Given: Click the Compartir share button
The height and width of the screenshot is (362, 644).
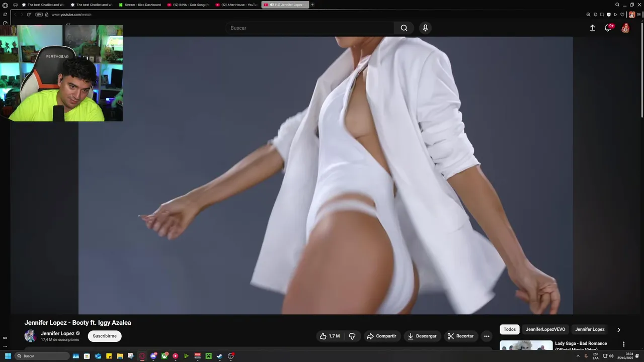Looking at the screenshot, I should (x=381, y=336).
